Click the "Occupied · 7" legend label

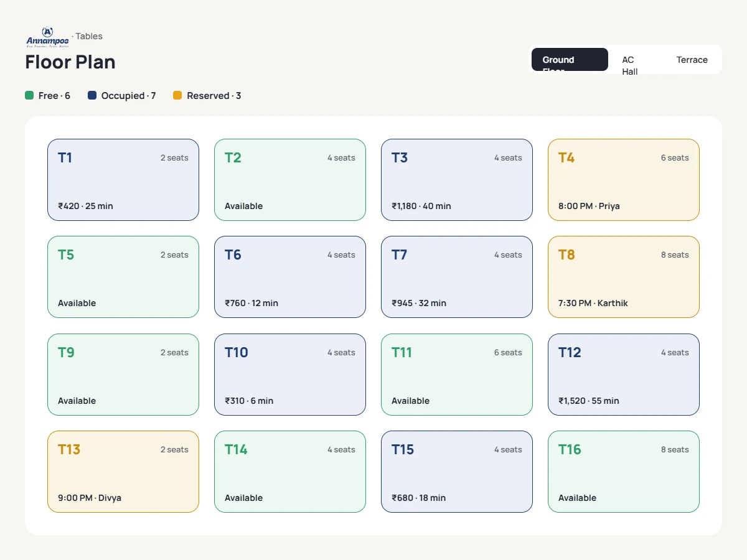(129, 96)
